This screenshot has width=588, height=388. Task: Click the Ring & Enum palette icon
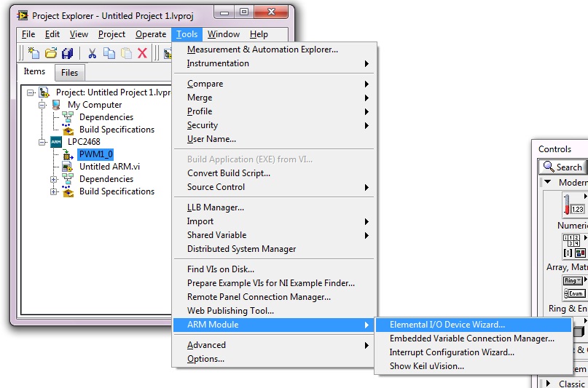[573, 288]
